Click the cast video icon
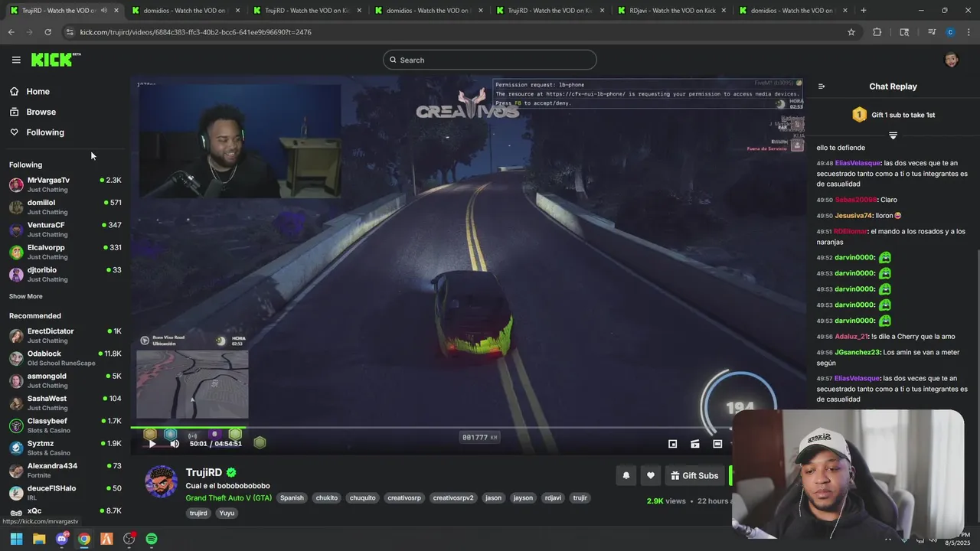The width and height of the screenshot is (980, 551). pos(695,444)
